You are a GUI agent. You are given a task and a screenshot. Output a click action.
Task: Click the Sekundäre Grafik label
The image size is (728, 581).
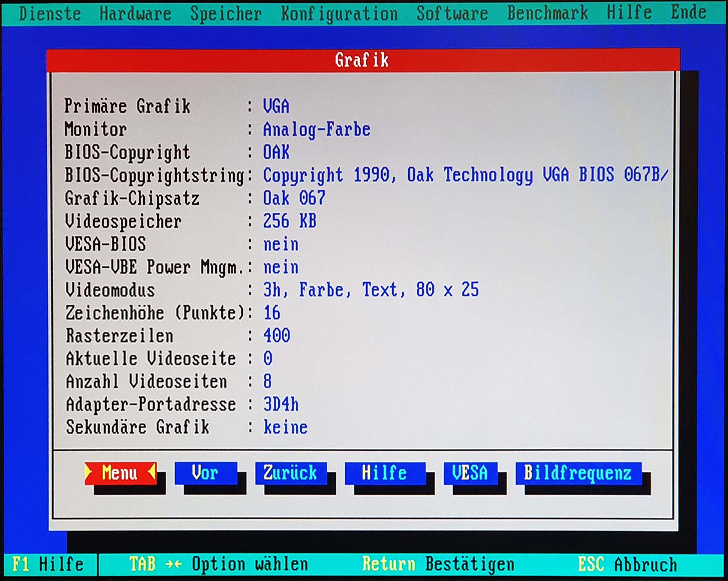[x=137, y=427]
